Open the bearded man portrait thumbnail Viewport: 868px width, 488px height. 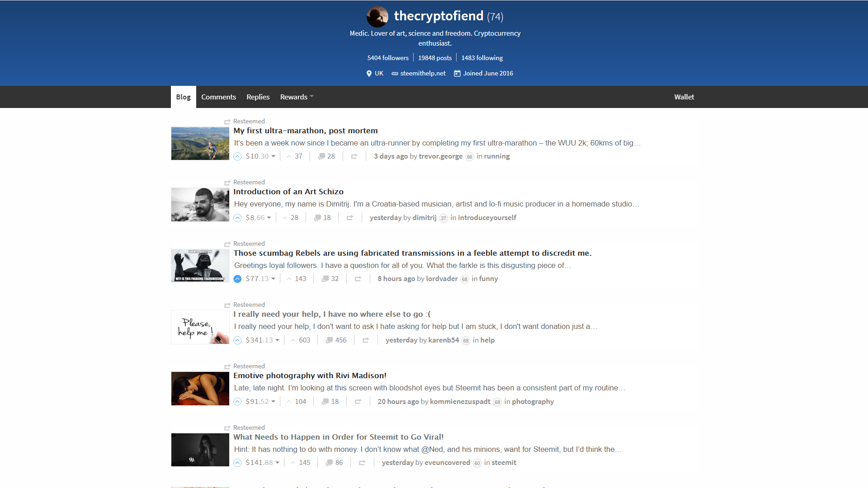[x=200, y=205]
